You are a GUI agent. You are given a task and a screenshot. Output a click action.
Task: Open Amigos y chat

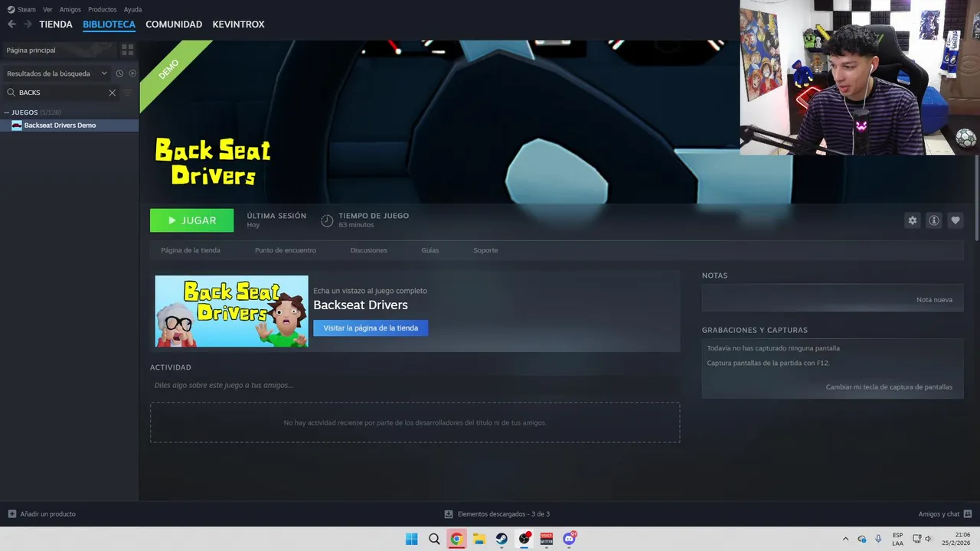point(945,514)
